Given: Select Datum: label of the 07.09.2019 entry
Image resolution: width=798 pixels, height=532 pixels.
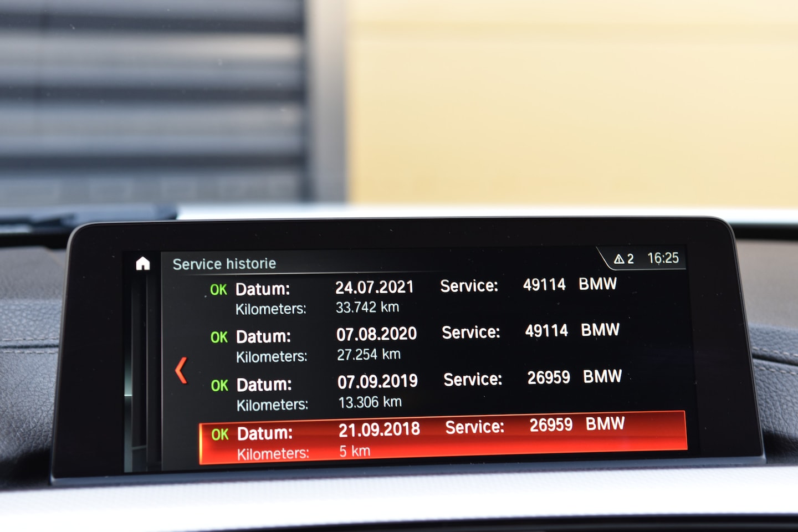Looking at the screenshot, I should pyautogui.click(x=264, y=385).
